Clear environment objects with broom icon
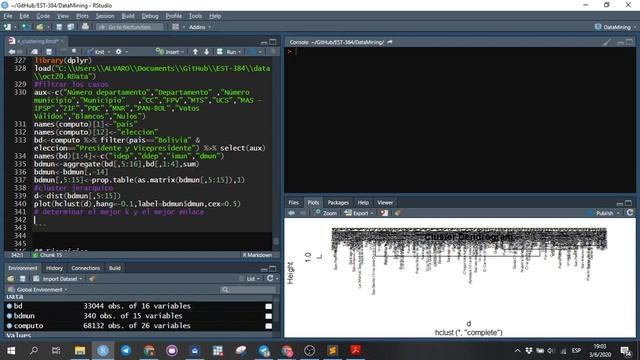This screenshot has width=640, height=360. (x=92, y=279)
